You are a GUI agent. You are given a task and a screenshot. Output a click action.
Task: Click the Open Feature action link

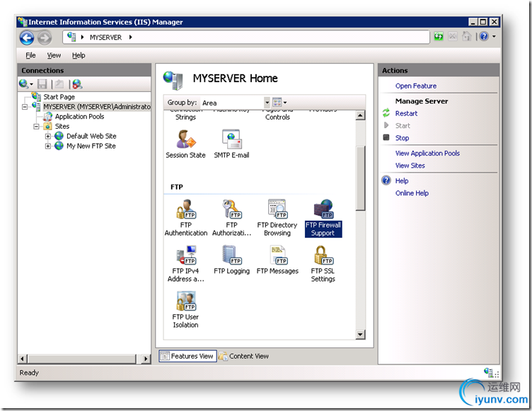click(416, 86)
